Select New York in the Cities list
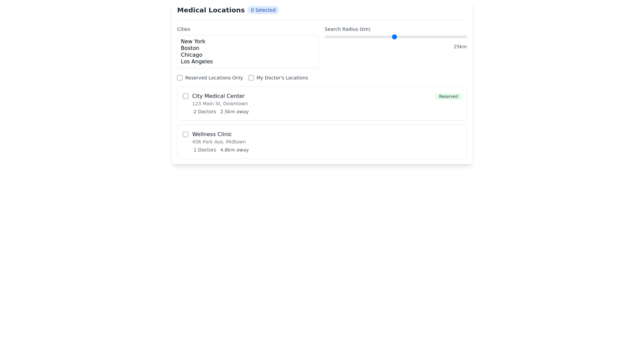Image resolution: width=644 pixels, height=362 pixels. (193, 42)
